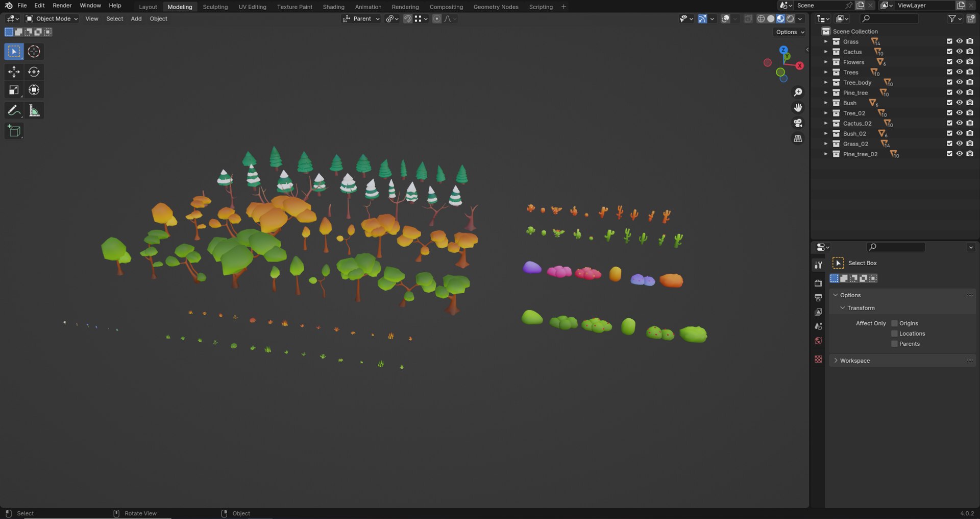Open the Parent transform orientation dropdown

(361, 19)
